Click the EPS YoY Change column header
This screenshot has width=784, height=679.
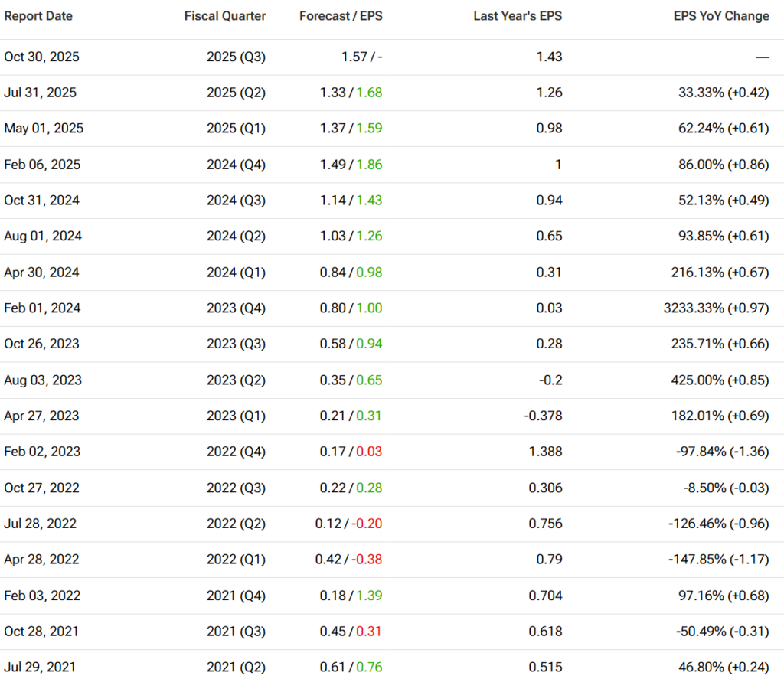pos(723,16)
